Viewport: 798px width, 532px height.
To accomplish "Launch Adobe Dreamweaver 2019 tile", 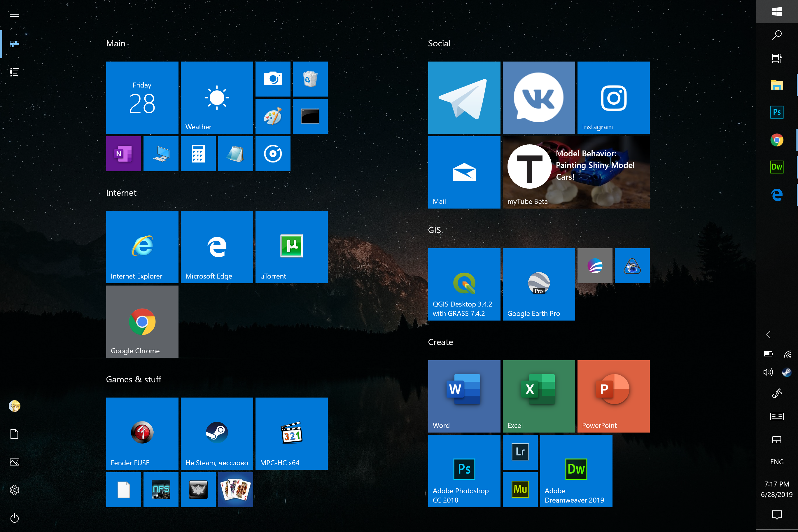I will (x=576, y=471).
